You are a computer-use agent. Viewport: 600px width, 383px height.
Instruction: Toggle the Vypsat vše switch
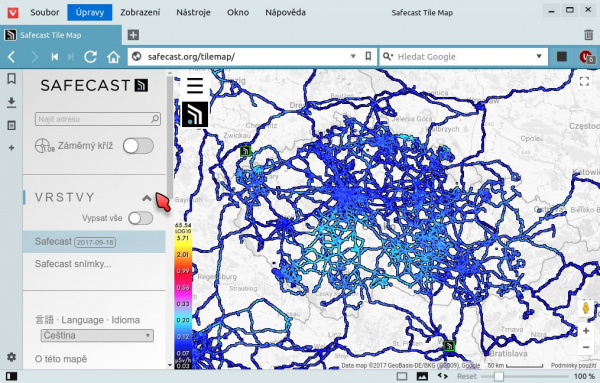[140, 218]
